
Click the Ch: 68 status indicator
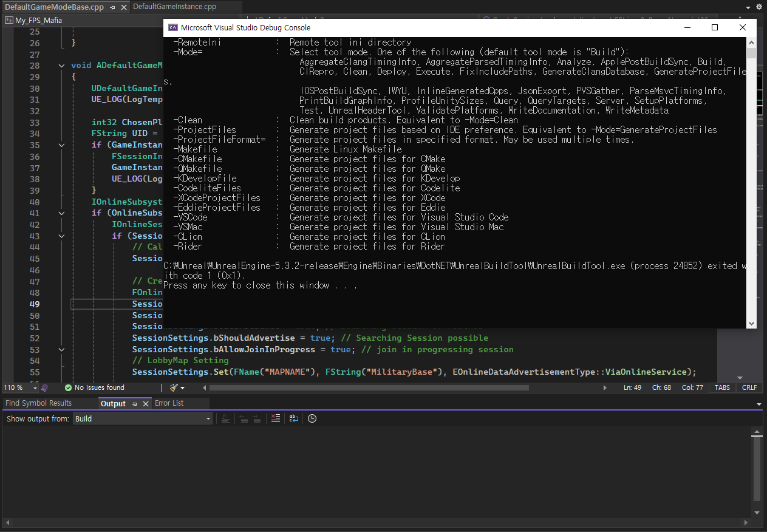662,387
